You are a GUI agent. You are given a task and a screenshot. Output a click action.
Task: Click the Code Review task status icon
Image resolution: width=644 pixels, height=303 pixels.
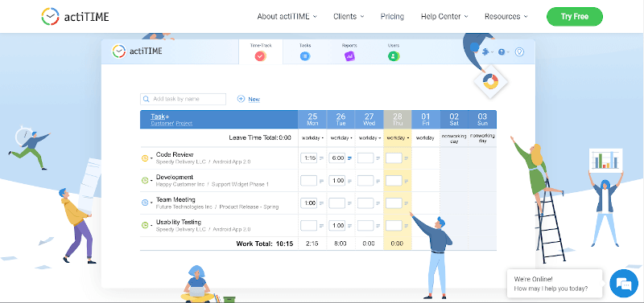tap(145, 158)
